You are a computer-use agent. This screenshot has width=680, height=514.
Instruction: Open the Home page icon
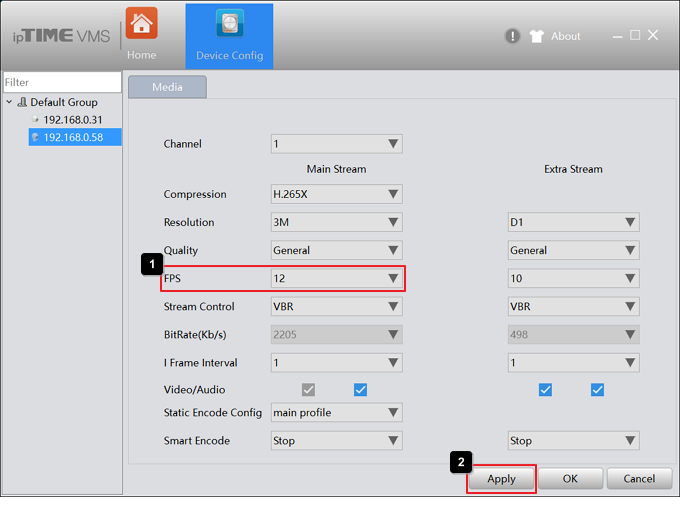141,23
